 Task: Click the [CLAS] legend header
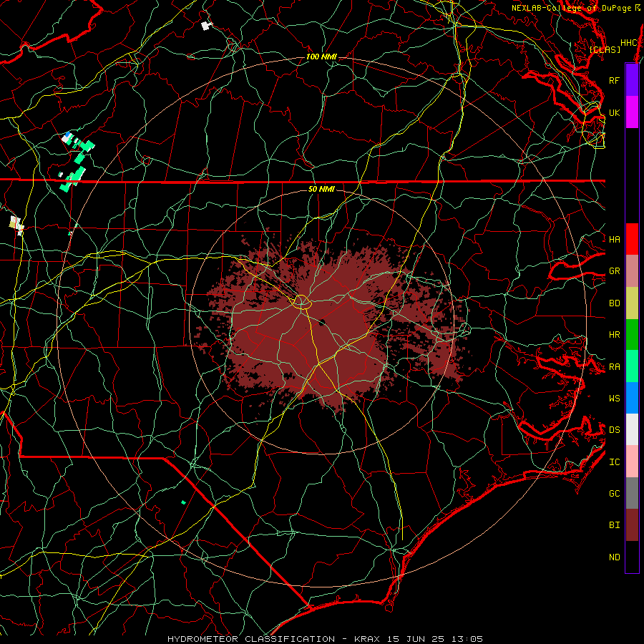point(605,49)
